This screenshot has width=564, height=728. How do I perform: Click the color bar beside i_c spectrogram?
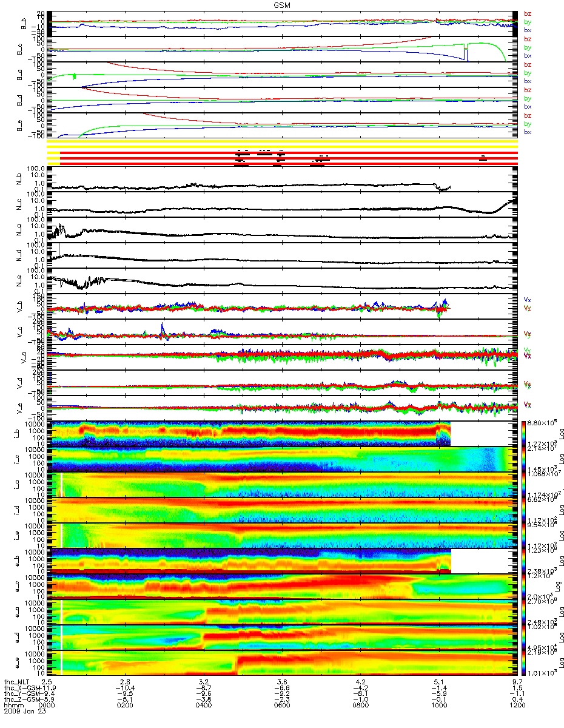tap(524, 459)
